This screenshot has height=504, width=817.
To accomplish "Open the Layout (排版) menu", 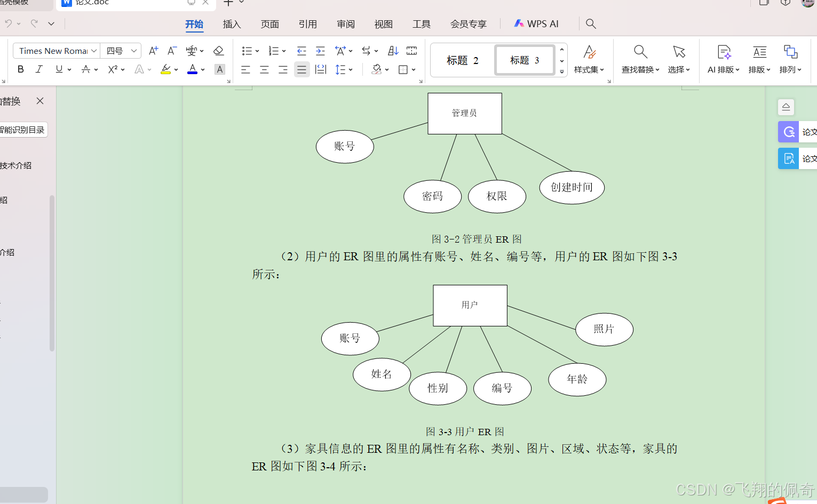I will [x=759, y=59].
